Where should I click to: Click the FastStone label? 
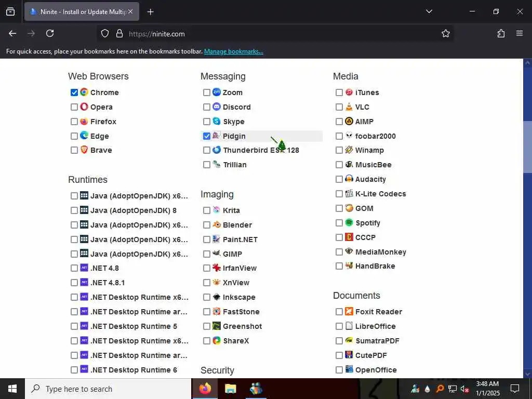pyautogui.click(x=241, y=312)
